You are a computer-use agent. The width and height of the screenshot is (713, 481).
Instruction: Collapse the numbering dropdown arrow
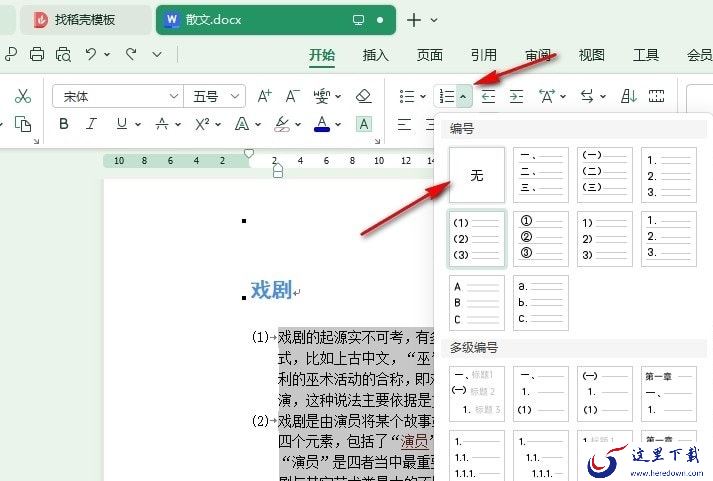coord(463,96)
